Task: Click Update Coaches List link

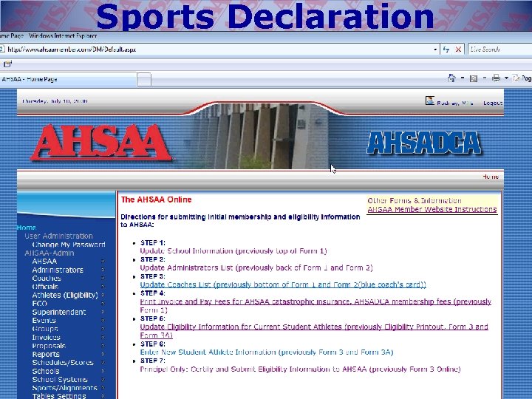Action: 283,284
